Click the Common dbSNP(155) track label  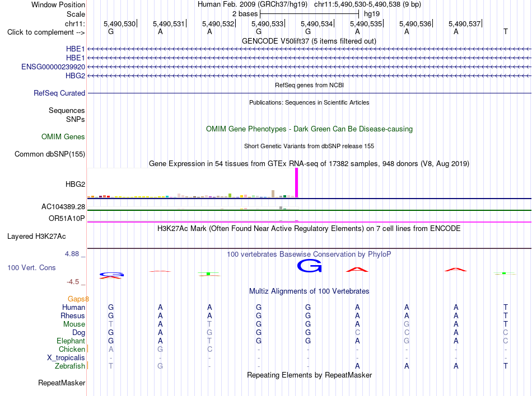[x=49, y=154]
